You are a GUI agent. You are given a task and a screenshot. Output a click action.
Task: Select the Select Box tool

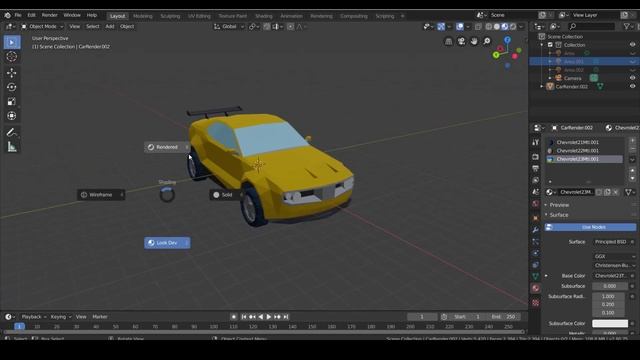click(12, 42)
